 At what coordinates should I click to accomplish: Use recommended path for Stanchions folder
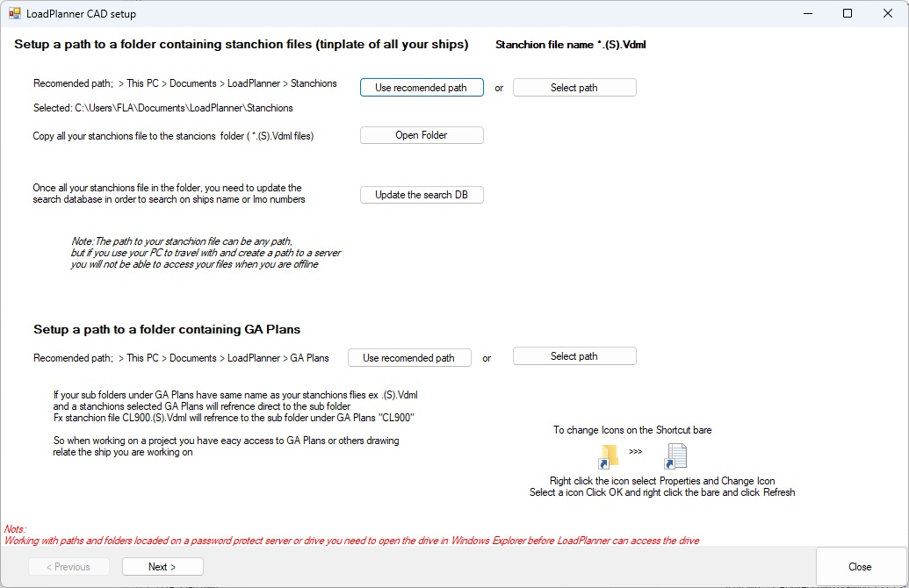pos(422,88)
